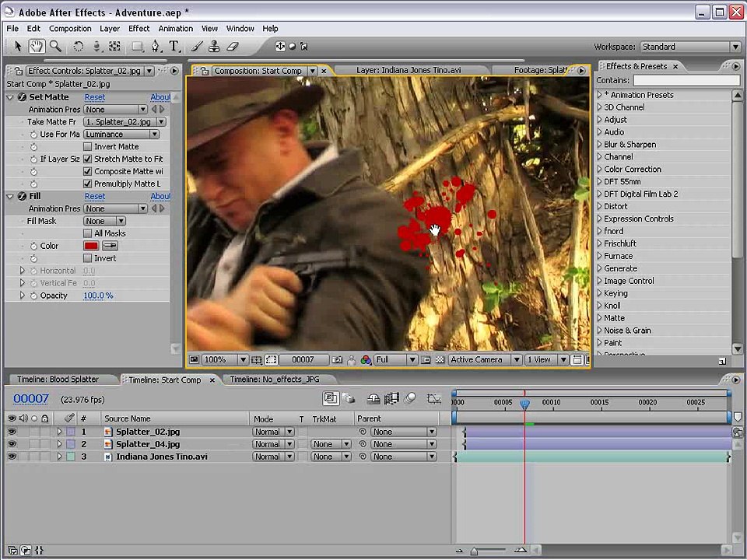The width and height of the screenshot is (747, 560).
Task: Open About for the Set Matte effect
Action: (160, 97)
